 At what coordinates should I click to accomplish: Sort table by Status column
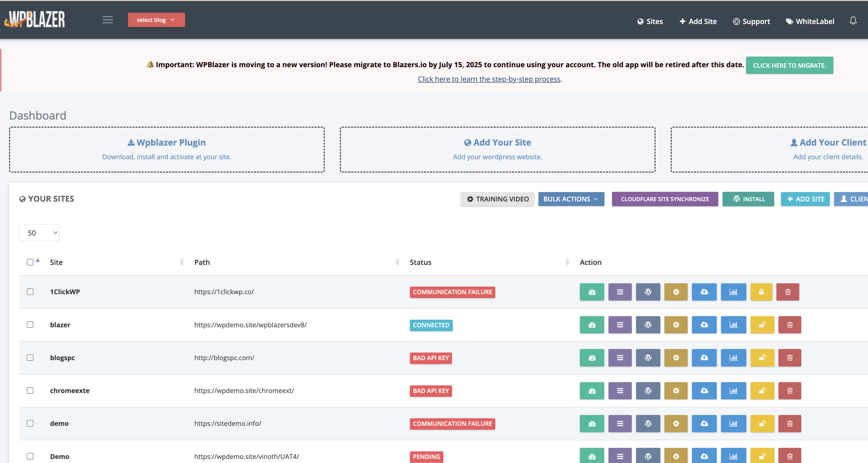pos(489,262)
